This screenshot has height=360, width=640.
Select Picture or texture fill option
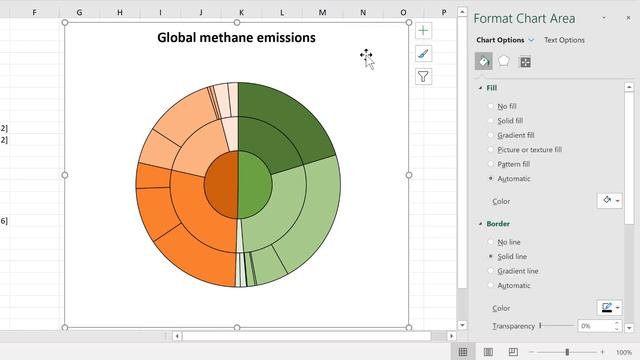point(491,149)
